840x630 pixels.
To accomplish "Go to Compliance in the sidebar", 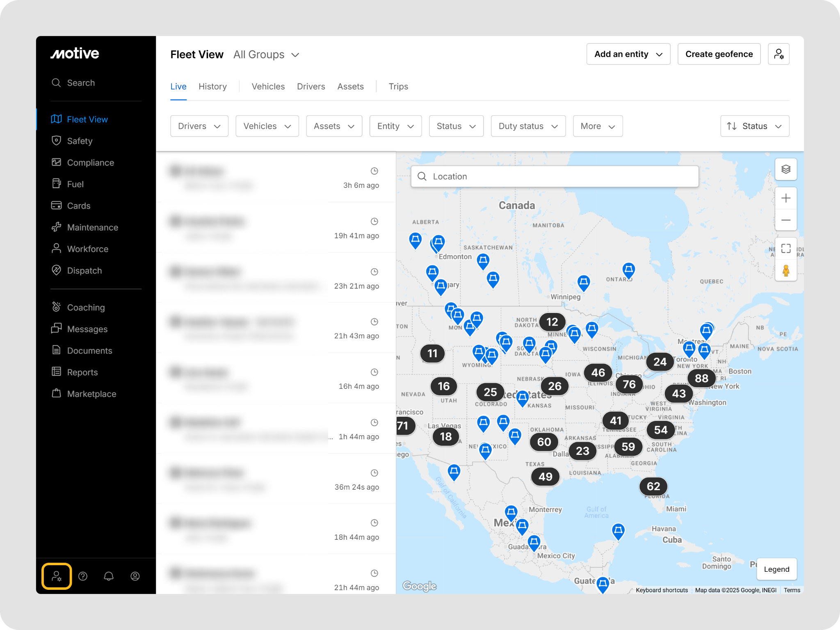I will (90, 163).
